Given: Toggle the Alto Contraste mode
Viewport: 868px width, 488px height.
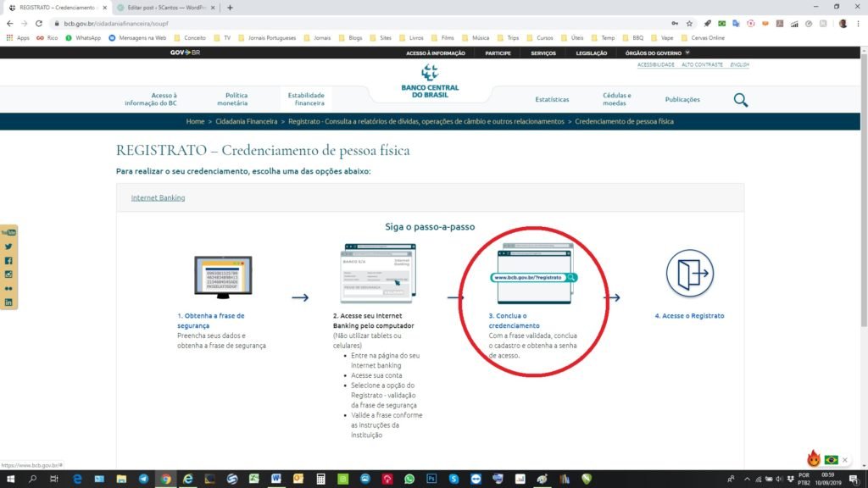Looking at the screenshot, I should pyautogui.click(x=702, y=64).
